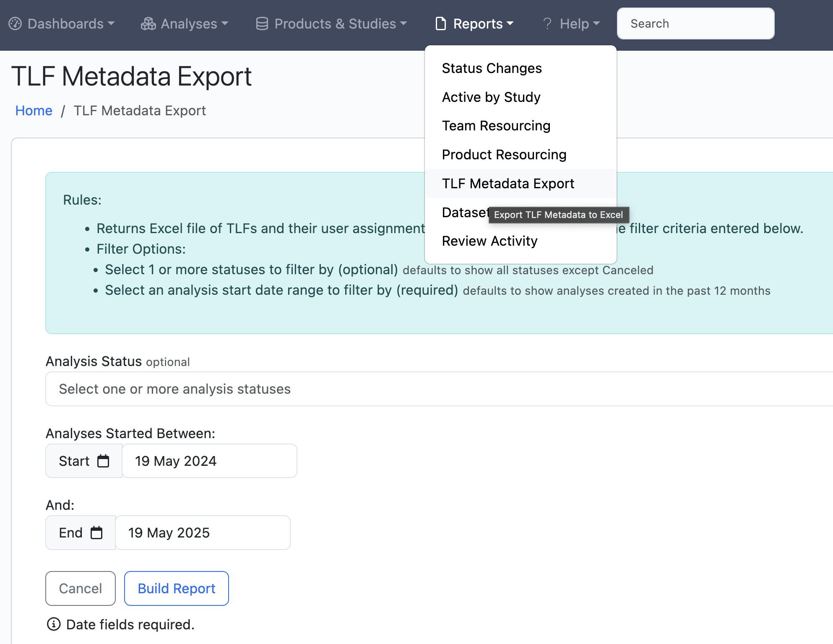Click the Cancel button
Viewport: 833px width, 644px height.
(80, 588)
